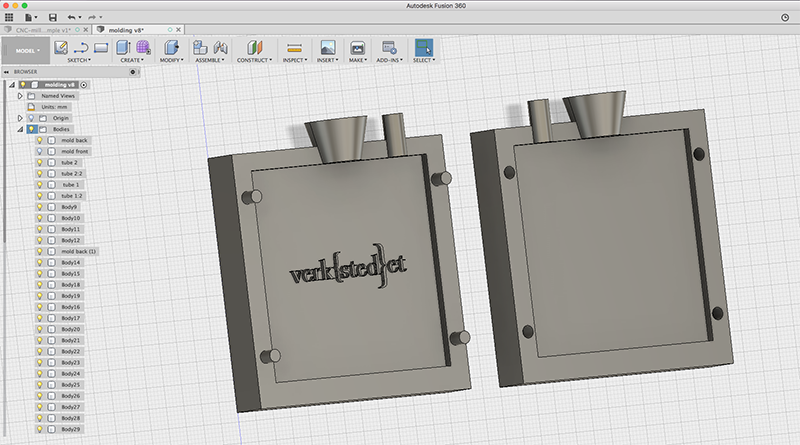Open the File menu document icon
The image size is (800, 445).
tap(29, 17)
